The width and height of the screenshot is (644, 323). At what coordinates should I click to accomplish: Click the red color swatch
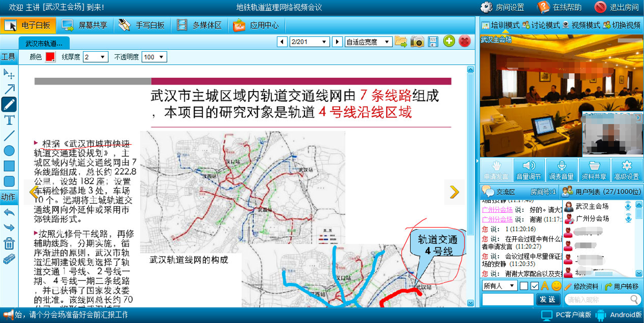pyautogui.click(x=50, y=57)
